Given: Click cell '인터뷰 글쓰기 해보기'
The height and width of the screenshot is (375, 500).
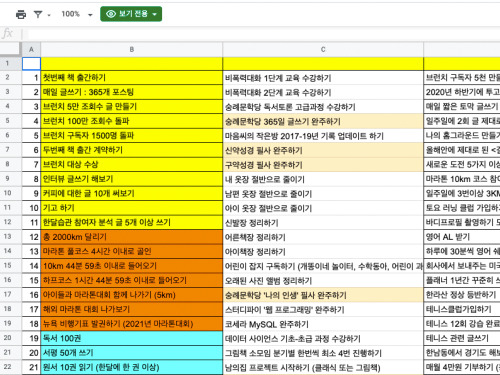Looking at the screenshot, I should 132,179.
